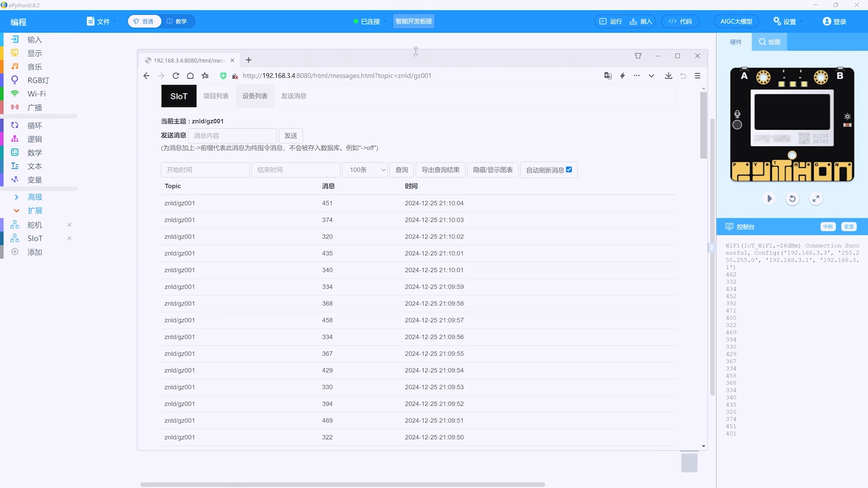Click the simulator play button
Viewport: 868px width, 488px height.
pyautogui.click(x=769, y=199)
